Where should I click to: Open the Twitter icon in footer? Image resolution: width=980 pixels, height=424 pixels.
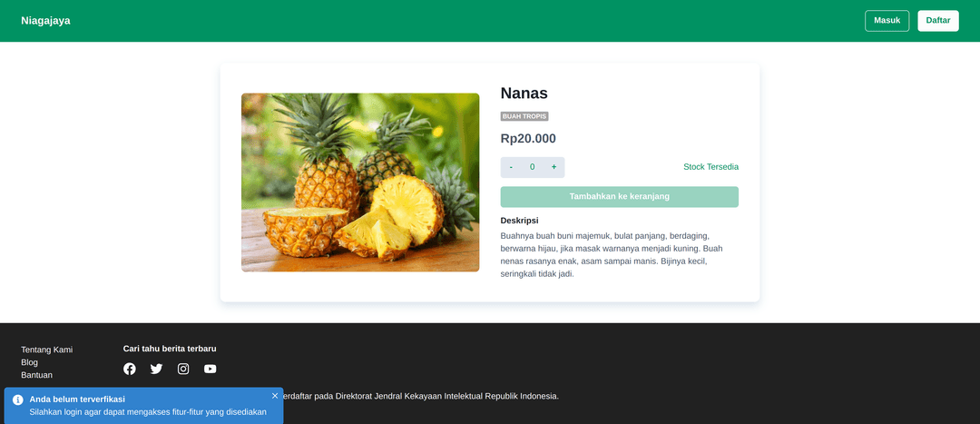click(x=156, y=369)
